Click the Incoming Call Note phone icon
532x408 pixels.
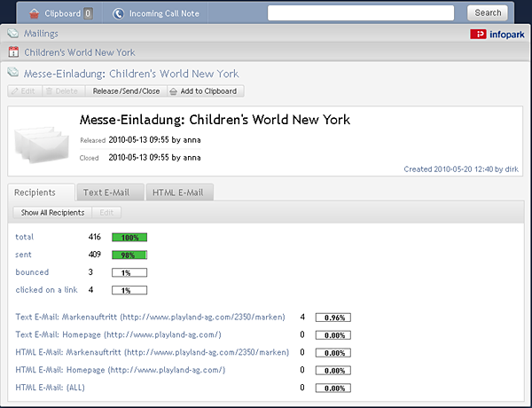click(x=119, y=13)
